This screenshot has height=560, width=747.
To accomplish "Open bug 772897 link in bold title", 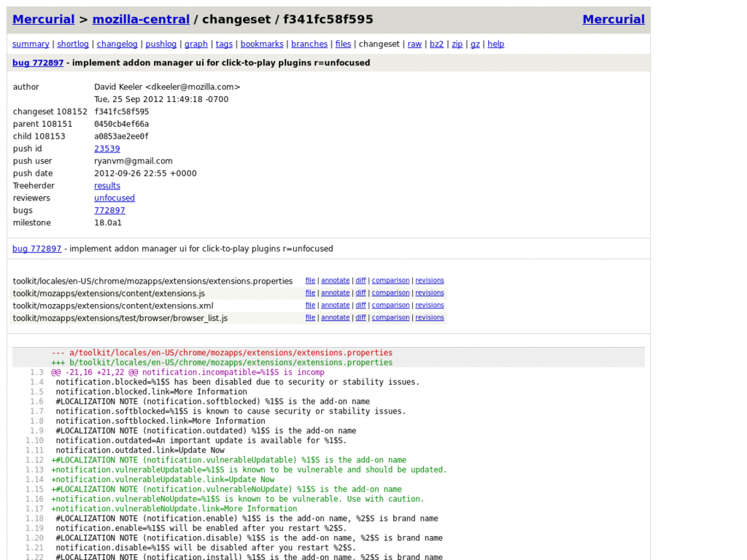I will 38,63.
